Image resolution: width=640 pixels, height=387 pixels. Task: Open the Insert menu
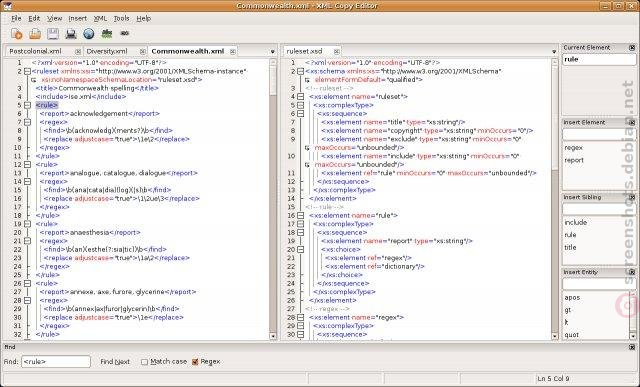[78, 18]
